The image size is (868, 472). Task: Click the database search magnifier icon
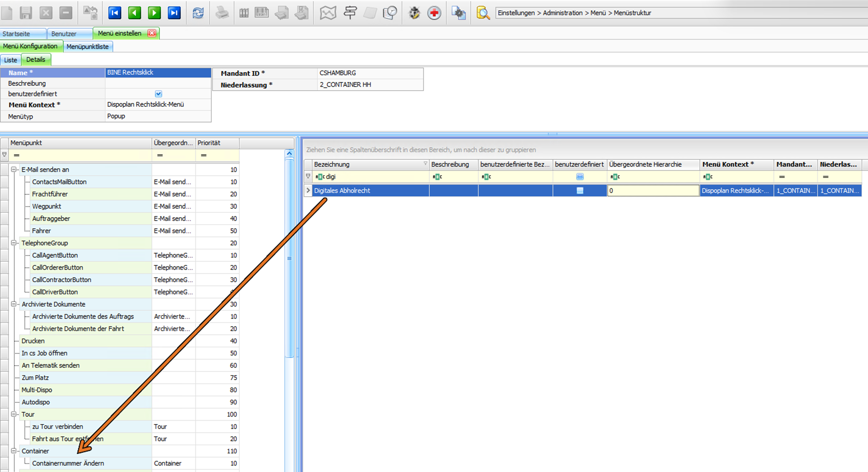pos(483,13)
